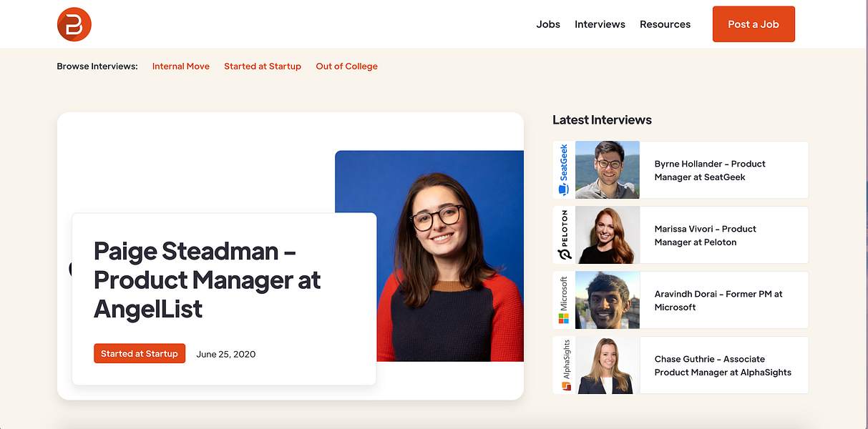The height and width of the screenshot is (429, 868).
Task: Open Byrne Hollander's portrait thumbnail
Action: pos(608,169)
